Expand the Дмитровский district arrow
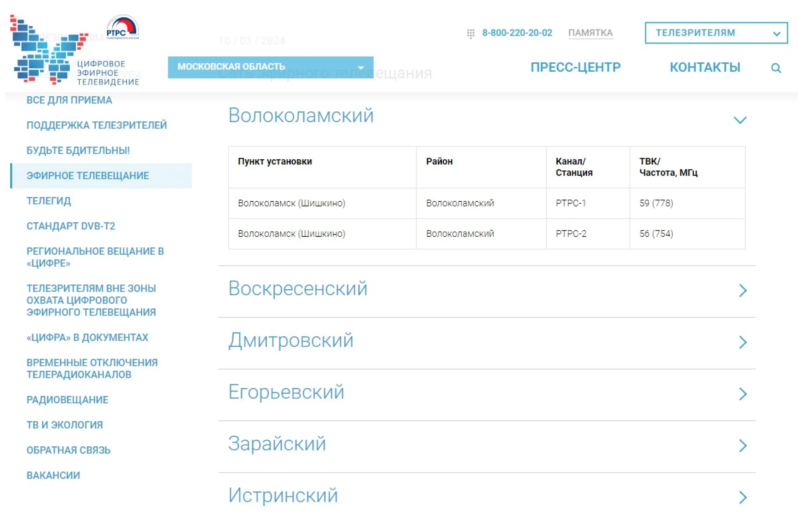798x532 pixels. (x=743, y=342)
